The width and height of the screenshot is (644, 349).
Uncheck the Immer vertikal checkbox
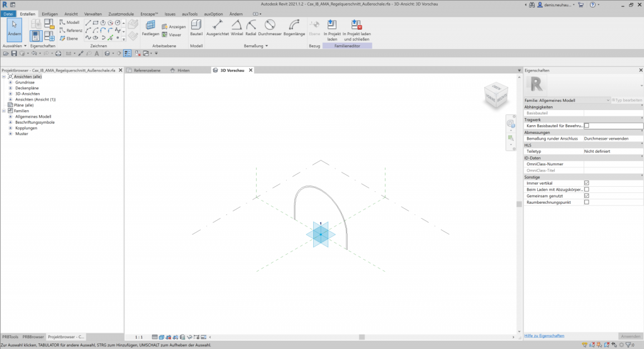click(587, 183)
